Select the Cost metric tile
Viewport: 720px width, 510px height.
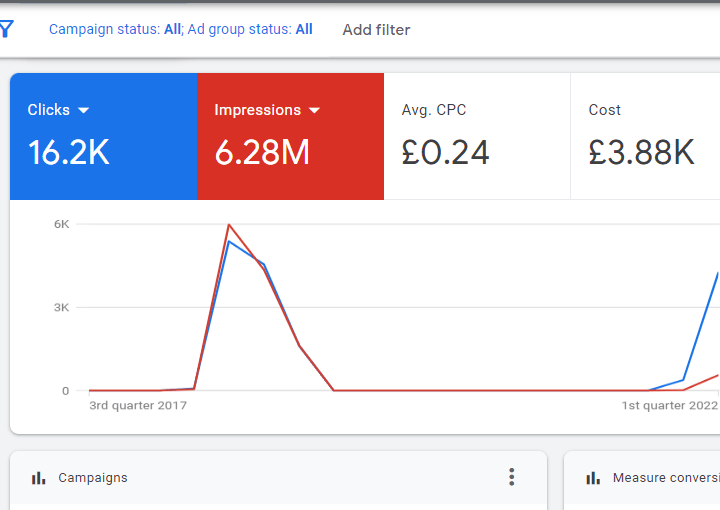(645, 136)
